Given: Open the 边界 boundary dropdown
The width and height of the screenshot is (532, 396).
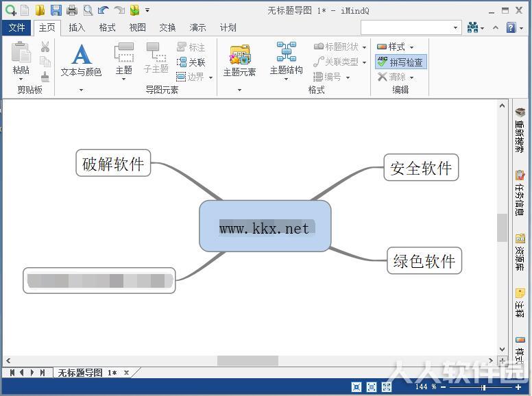Looking at the screenshot, I should [x=210, y=77].
